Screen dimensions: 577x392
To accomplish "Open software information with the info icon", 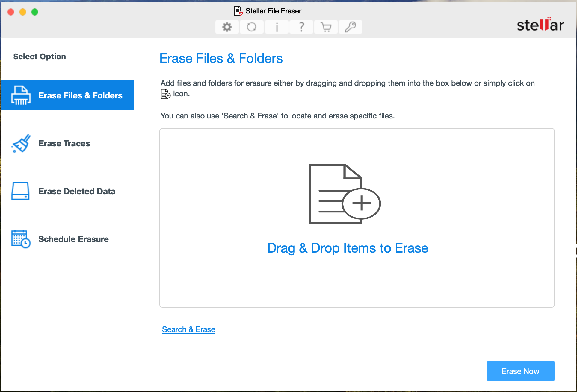I will [276, 27].
